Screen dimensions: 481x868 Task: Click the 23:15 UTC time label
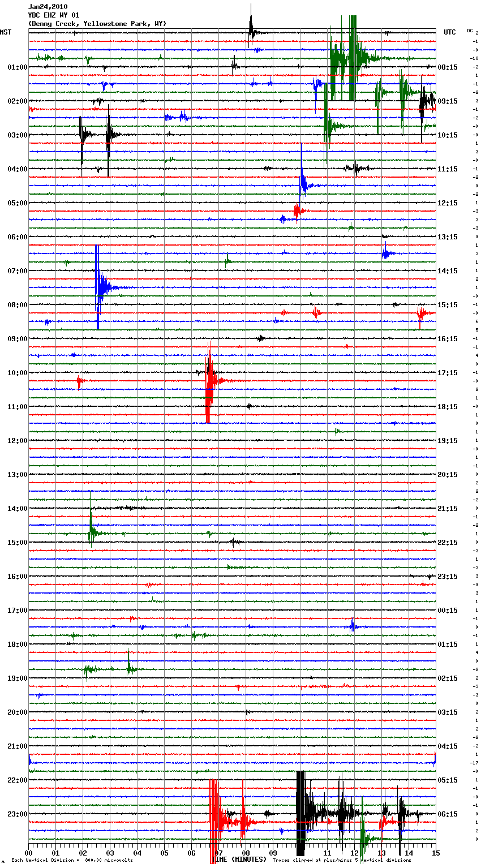(x=448, y=577)
